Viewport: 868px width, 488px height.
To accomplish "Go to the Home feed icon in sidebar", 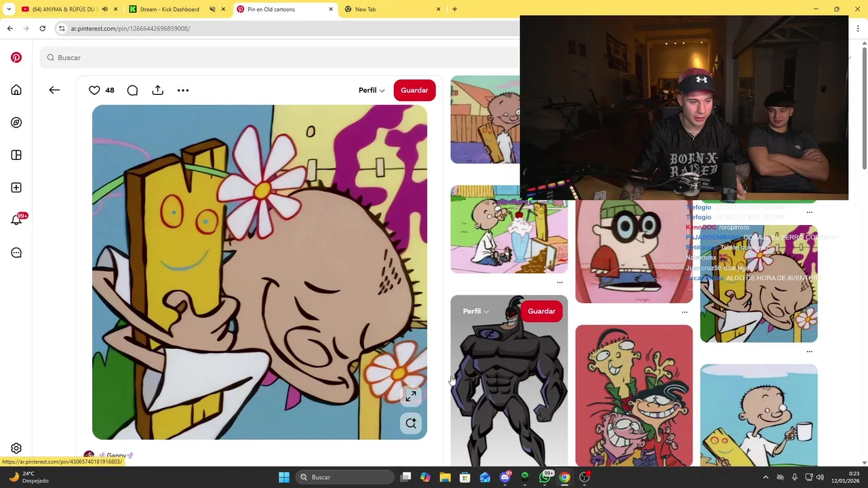I will (16, 90).
